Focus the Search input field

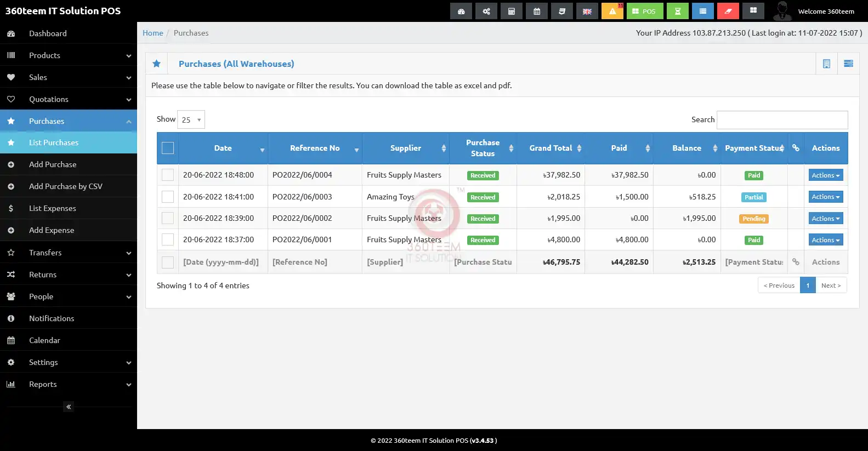[x=782, y=120]
